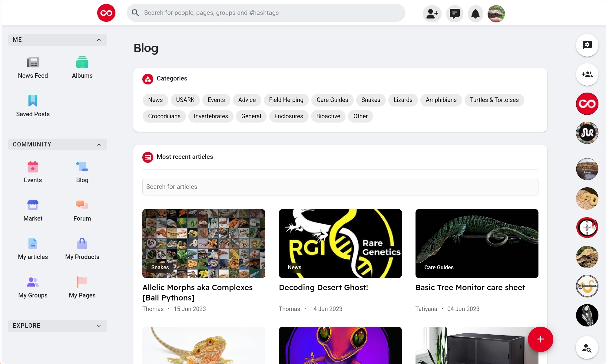Open the Market page
606x364 pixels.
[x=33, y=210]
